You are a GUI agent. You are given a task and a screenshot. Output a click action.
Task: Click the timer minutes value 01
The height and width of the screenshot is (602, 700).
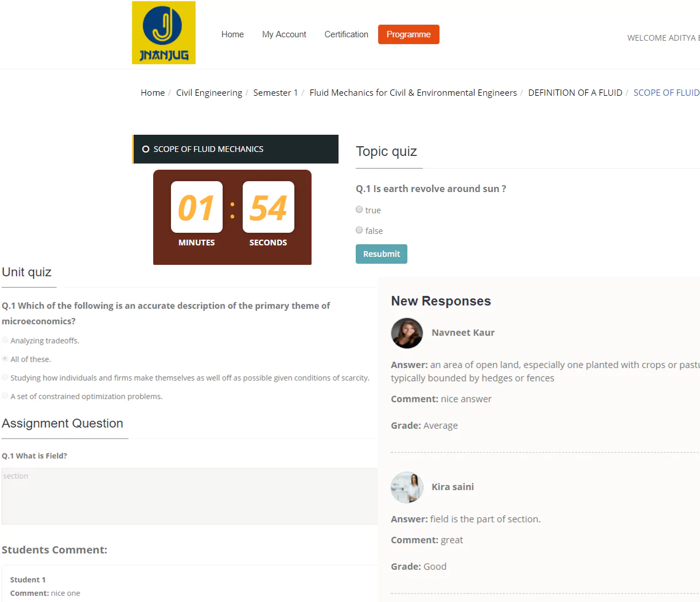[x=197, y=207]
